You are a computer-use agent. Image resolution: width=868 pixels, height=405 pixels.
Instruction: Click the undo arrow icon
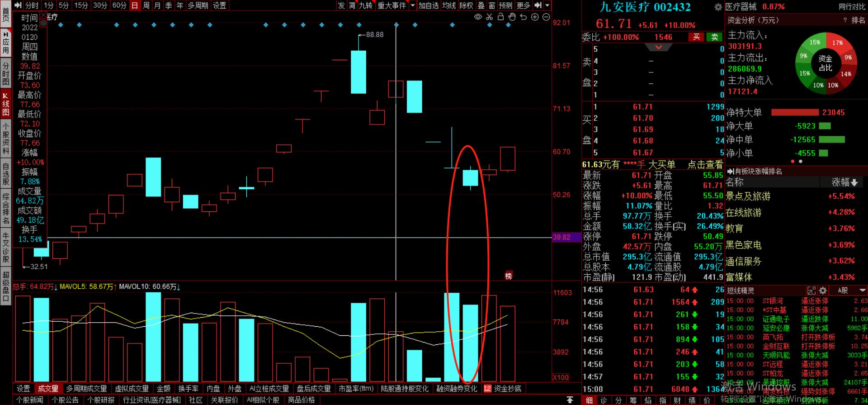523,17
